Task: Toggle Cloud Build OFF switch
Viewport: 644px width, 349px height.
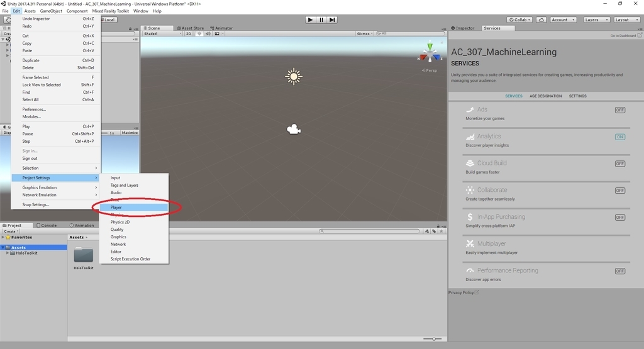Action: (619, 164)
